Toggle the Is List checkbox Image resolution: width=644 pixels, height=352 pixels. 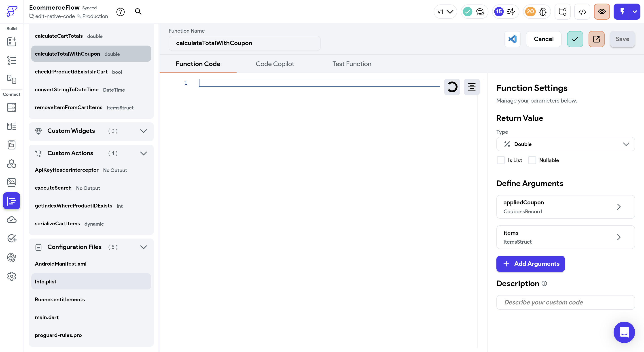pyautogui.click(x=501, y=160)
